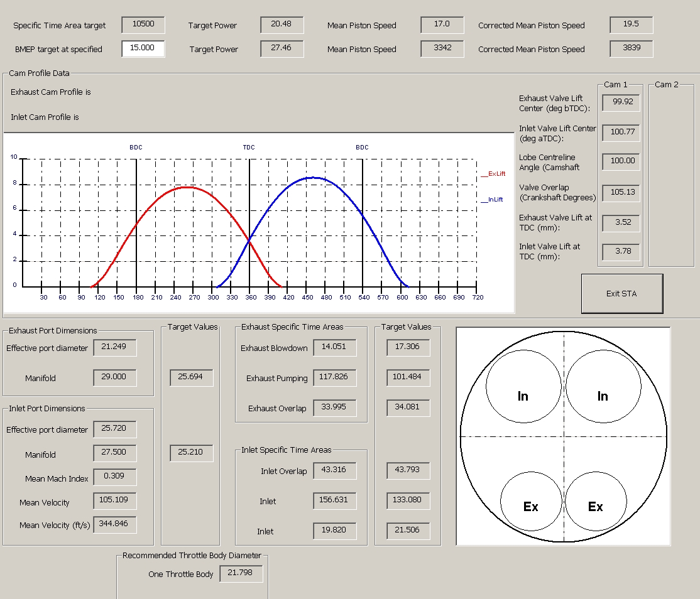The image size is (700, 599).
Task: Click the Valve Overlap value field
Action: coord(621,193)
